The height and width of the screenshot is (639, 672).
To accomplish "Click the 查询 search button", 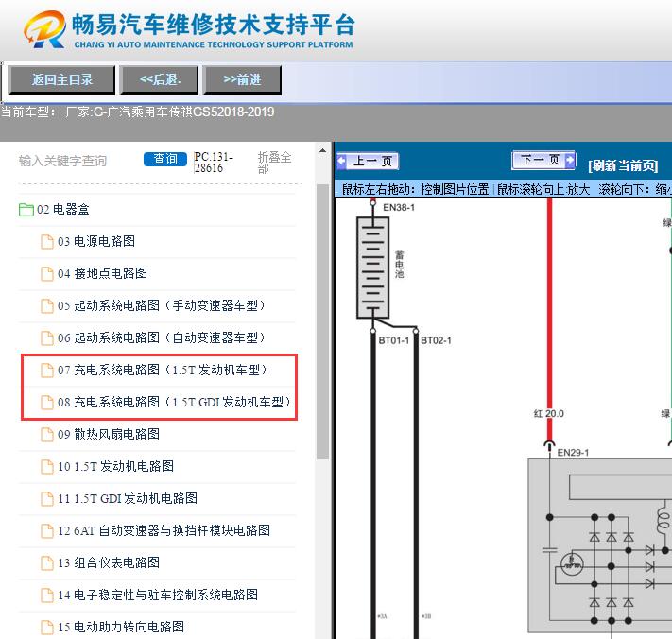I will 165,159.
